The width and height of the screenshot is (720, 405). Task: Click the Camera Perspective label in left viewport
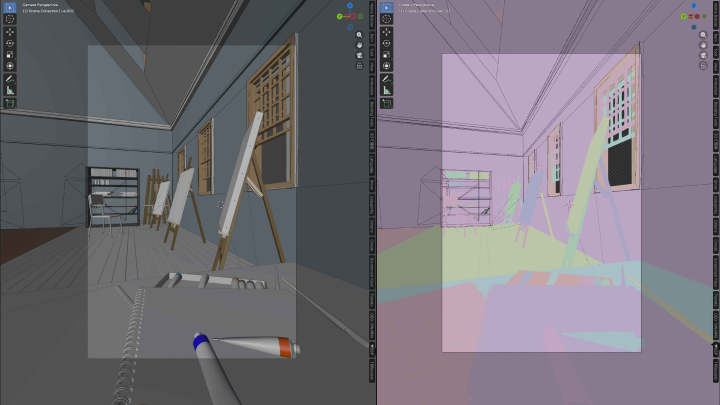tap(40, 5)
